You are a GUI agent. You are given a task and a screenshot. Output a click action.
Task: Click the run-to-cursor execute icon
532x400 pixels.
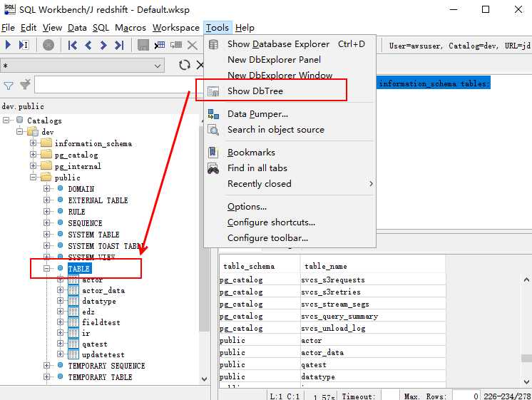24,44
